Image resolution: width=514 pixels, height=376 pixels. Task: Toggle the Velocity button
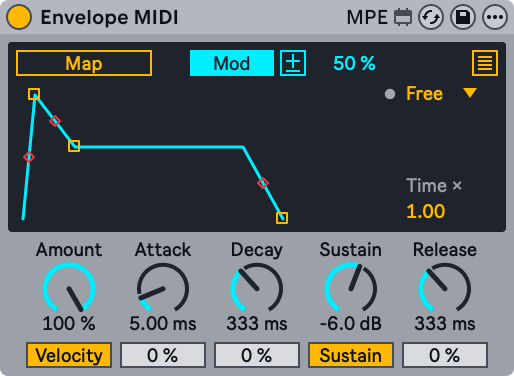tap(69, 355)
